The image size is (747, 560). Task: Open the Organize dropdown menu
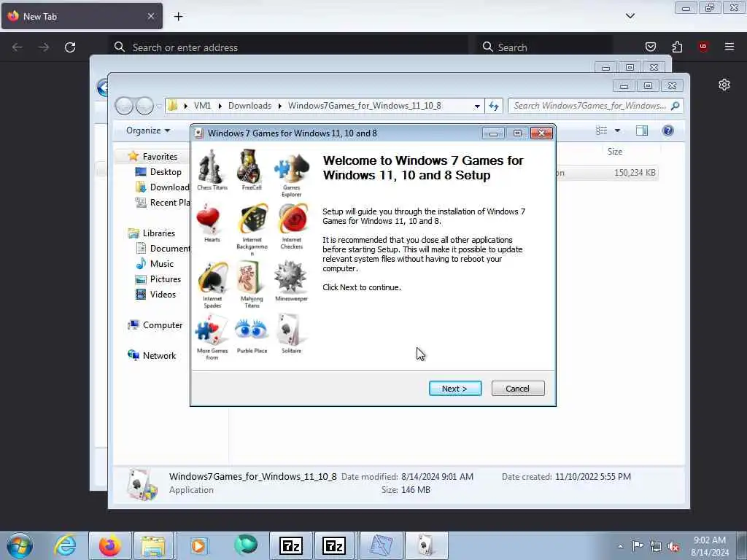point(147,131)
